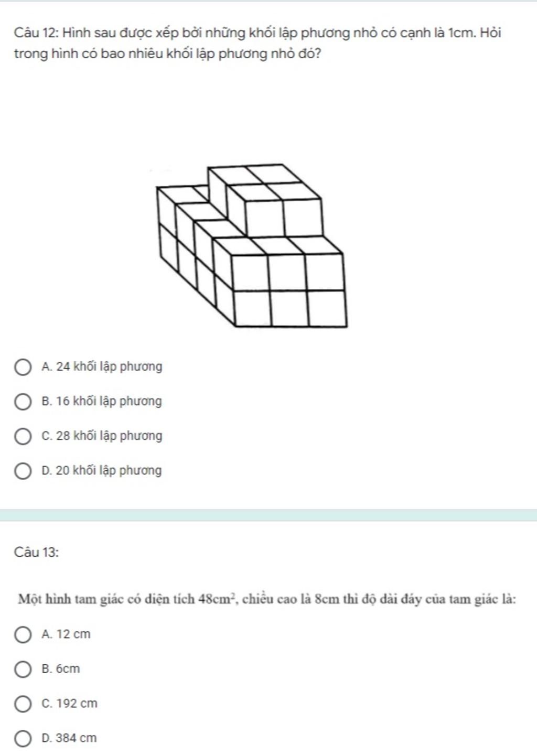This screenshot has width=537, height=756.
Task: Click the Câu 12 question text
Action: tap(257, 43)
